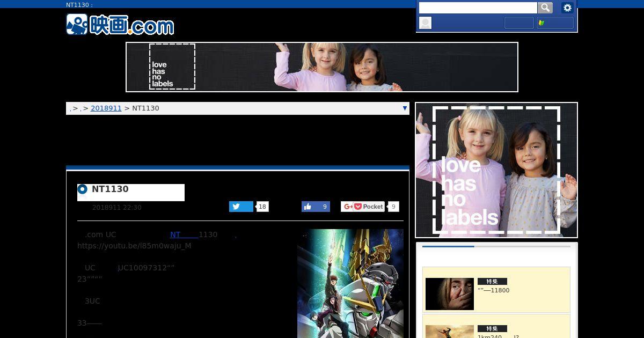
Task: Click the grey user avatar icon
Action: tap(425, 23)
